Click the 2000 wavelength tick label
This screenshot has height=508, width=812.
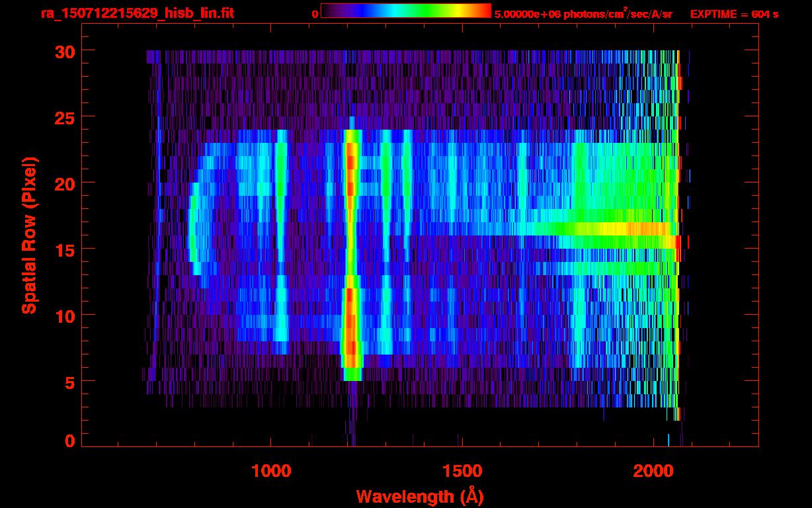pos(653,472)
